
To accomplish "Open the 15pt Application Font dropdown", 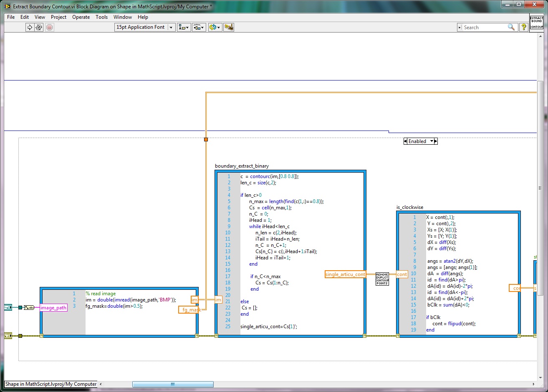I will [145, 27].
